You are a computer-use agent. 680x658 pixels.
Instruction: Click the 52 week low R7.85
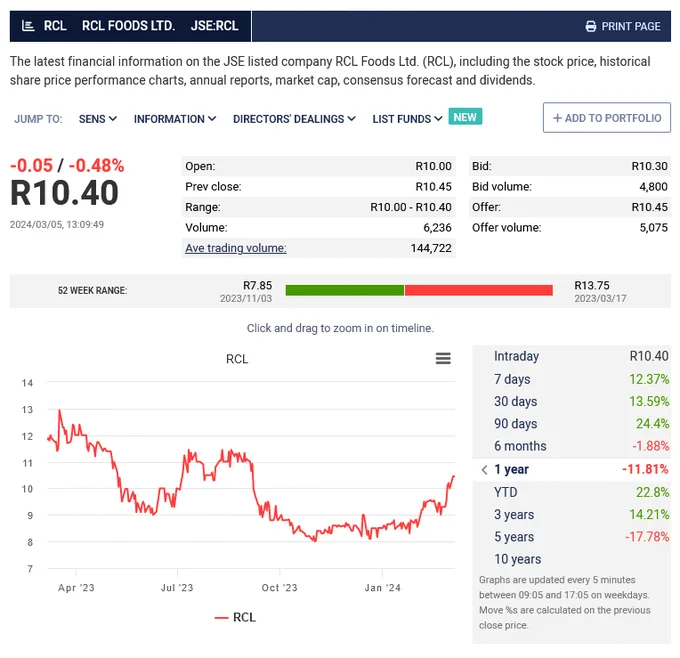(x=257, y=285)
